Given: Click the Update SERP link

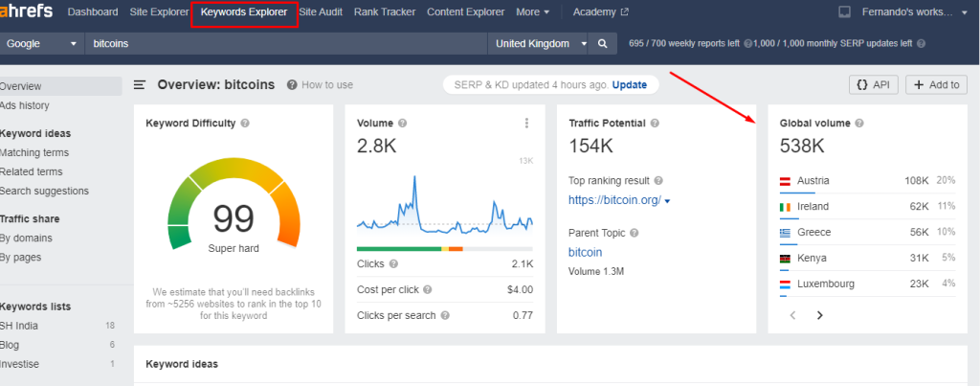Looking at the screenshot, I should point(629,85).
